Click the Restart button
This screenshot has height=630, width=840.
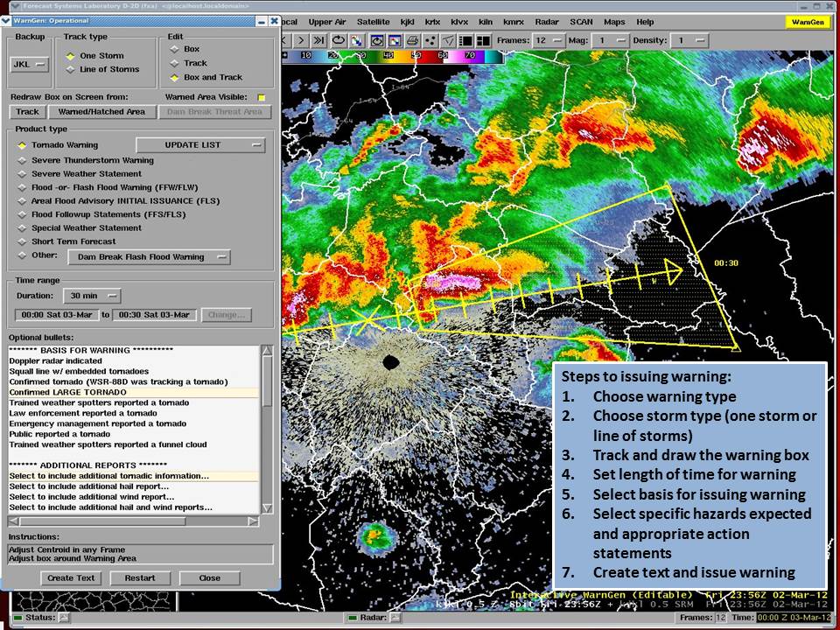pos(140,578)
